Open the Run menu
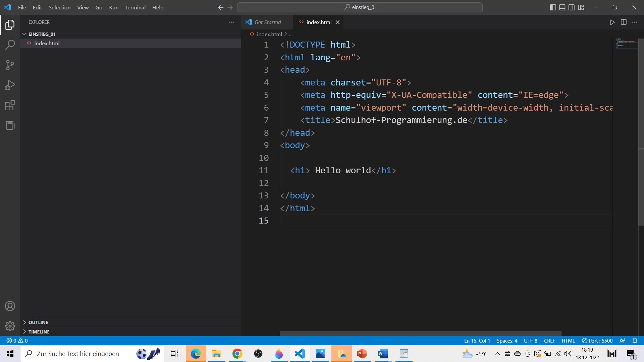The width and height of the screenshot is (644, 362). (x=114, y=7)
